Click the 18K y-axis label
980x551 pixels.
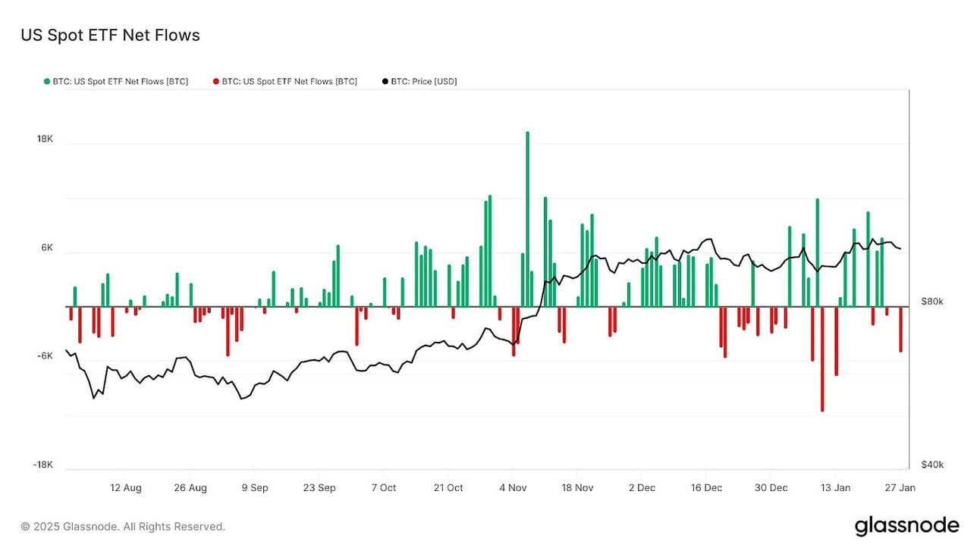pos(45,139)
